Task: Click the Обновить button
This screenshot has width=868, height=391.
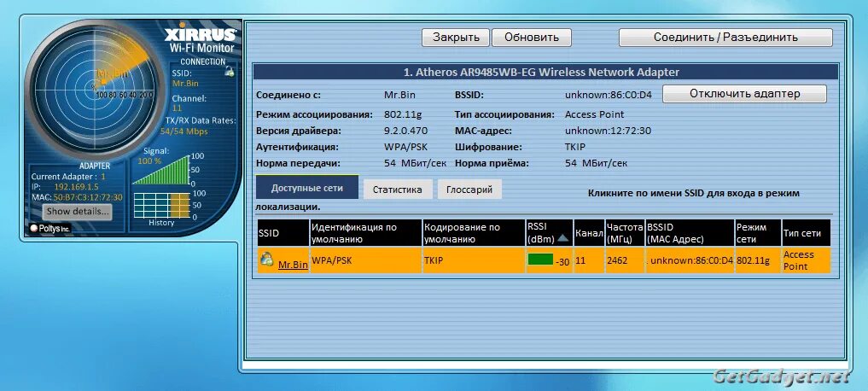Action: pos(532,37)
